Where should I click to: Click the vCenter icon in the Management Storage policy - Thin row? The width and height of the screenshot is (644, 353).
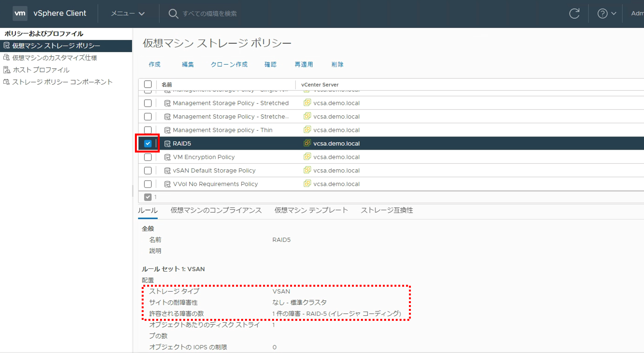pos(307,130)
